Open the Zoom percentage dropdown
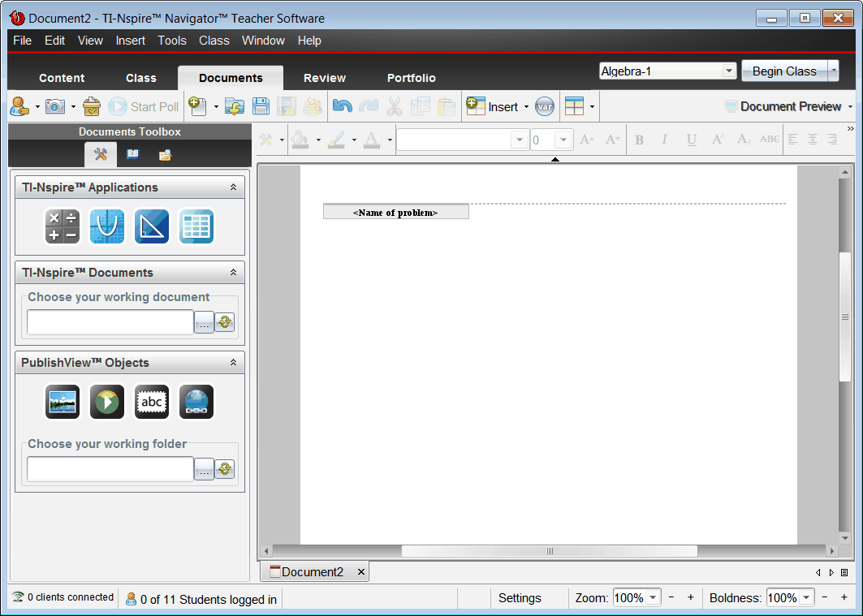The width and height of the screenshot is (863, 616). [653, 598]
